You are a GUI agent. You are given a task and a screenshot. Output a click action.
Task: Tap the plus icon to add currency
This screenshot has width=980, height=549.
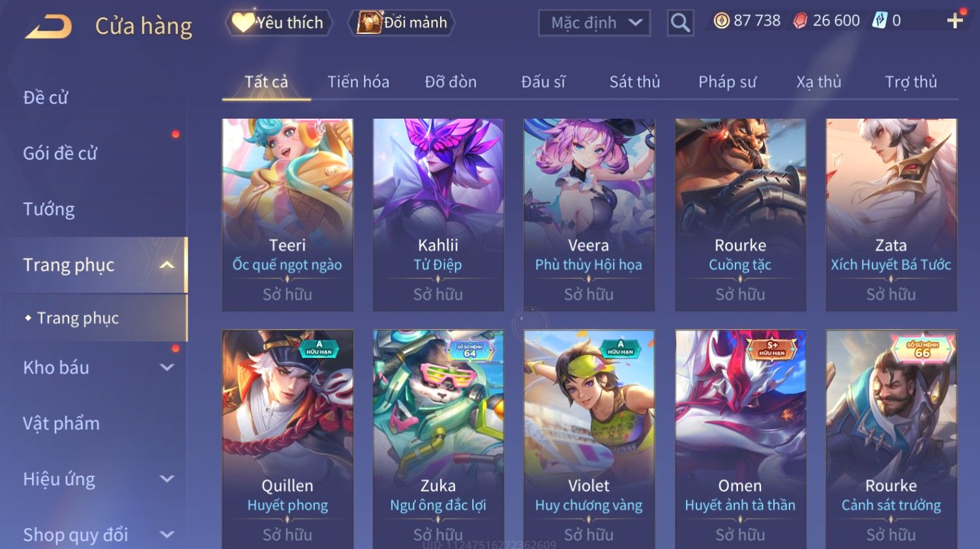coord(955,21)
